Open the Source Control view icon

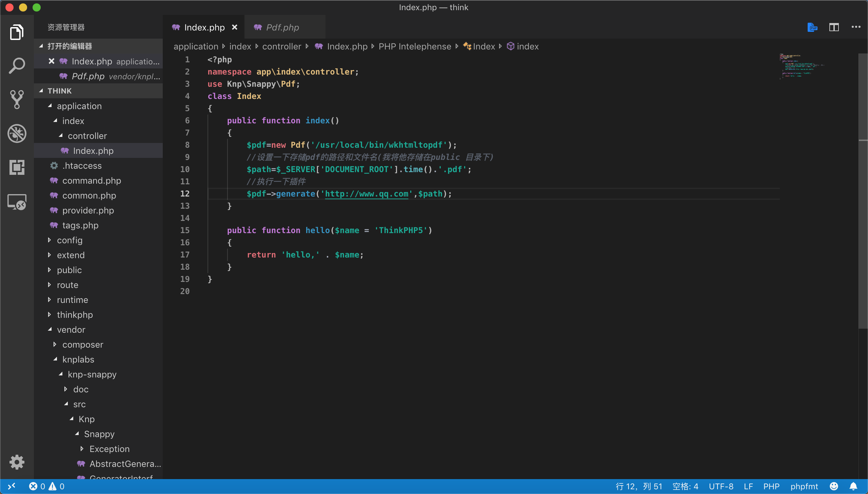click(x=17, y=99)
